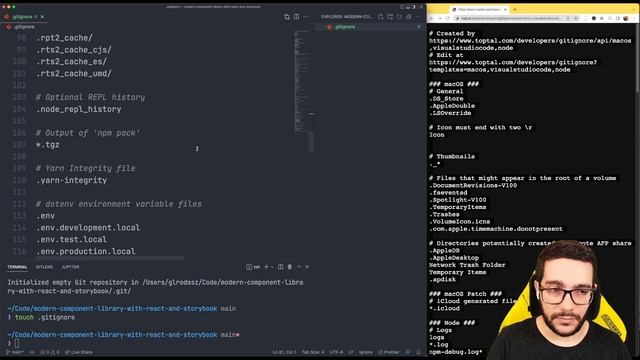Image resolution: width=640 pixels, height=360 pixels.
Task: Kill terminal with trash icon
Action: coord(290,267)
